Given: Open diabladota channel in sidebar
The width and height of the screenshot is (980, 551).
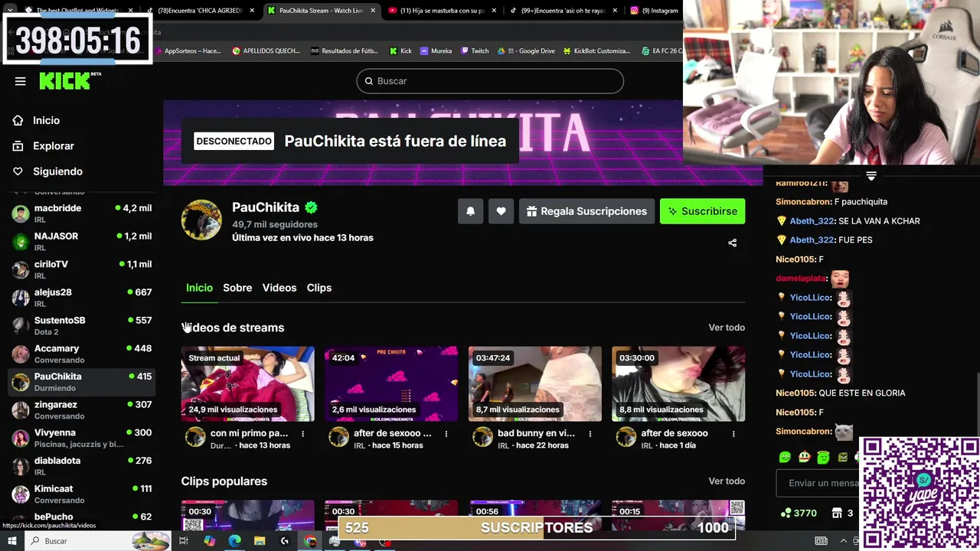Looking at the screenshot, I should (x=81, y=466).
